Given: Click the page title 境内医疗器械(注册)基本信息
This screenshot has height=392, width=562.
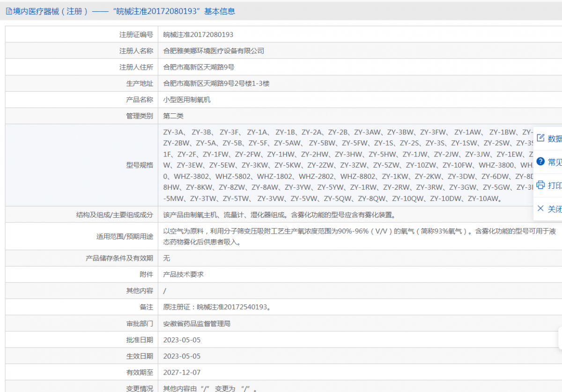Looking at the screenshot, I should click(124, 12).
